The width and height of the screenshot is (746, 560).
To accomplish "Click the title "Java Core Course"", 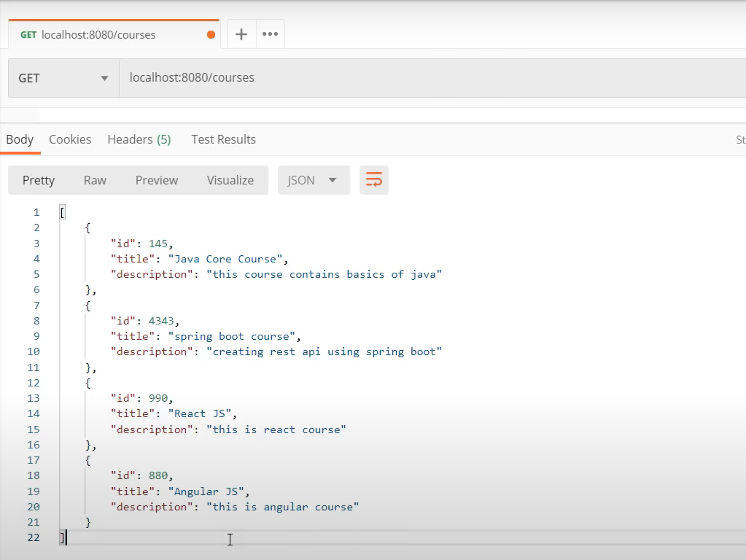I will pyautogui.click(x=225, y=259).
